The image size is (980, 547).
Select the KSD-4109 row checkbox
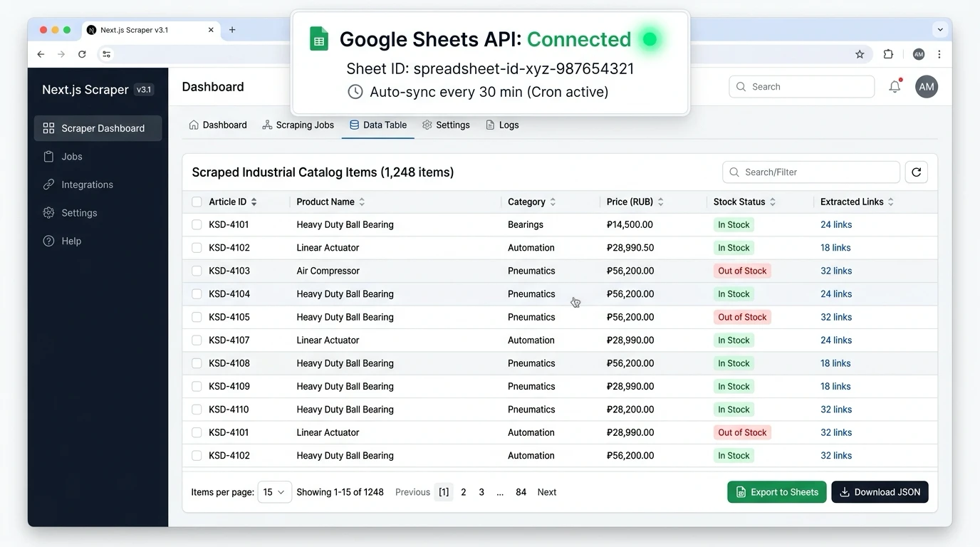point(197,387)
